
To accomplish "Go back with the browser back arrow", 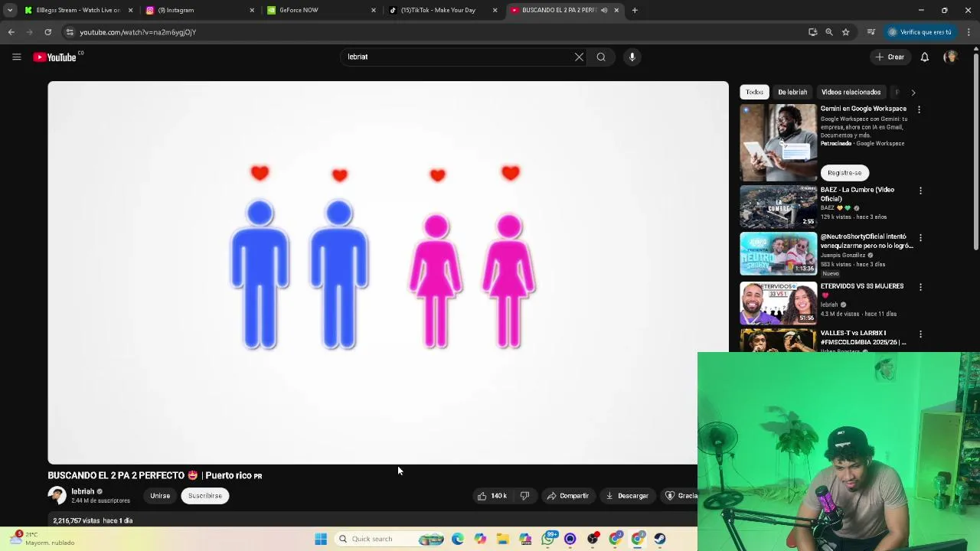I will pyautogui.click(x=11, y=32).
